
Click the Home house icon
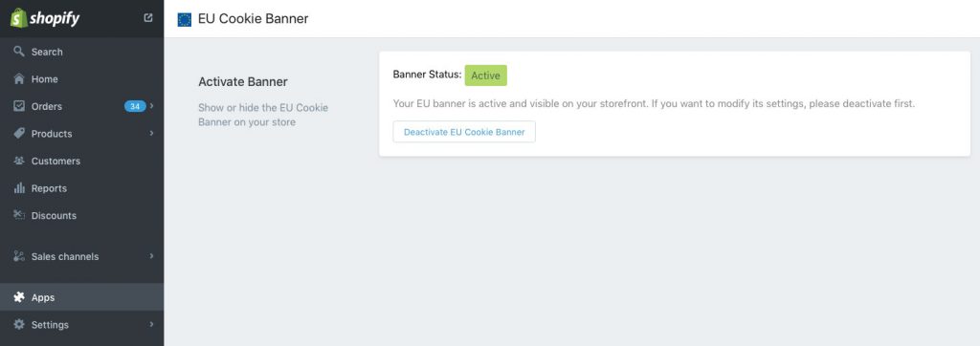[x=19, y=78]
